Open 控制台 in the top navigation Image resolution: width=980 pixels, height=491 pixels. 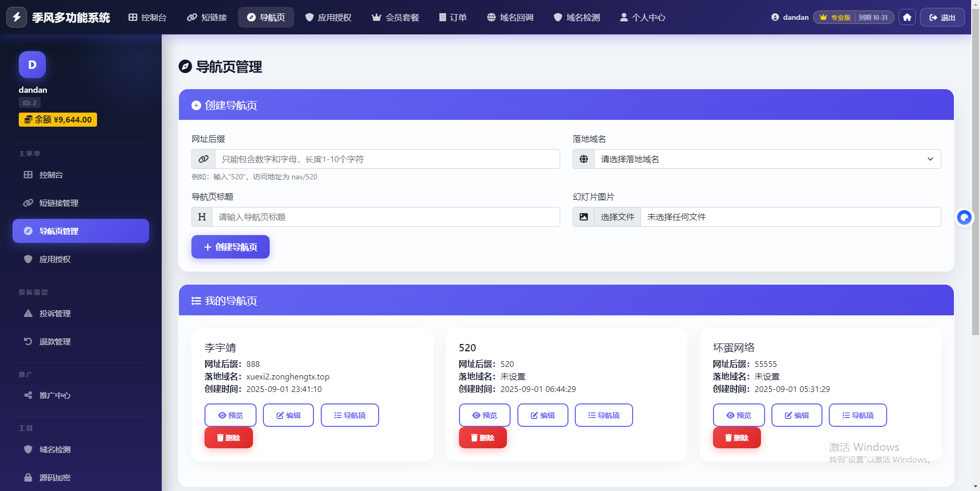[147, 17]
